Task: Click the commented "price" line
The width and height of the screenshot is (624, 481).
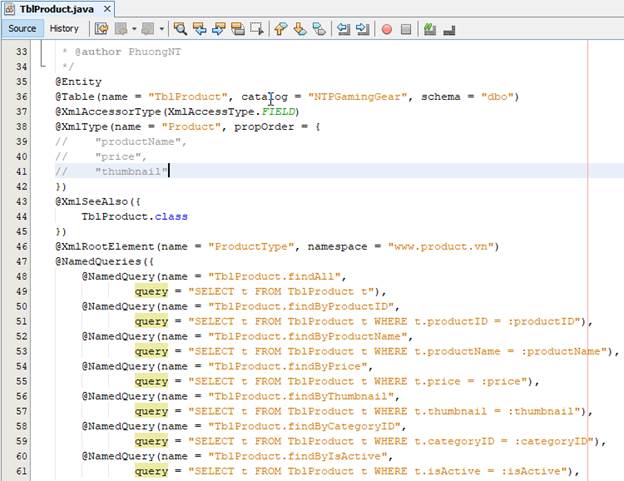Action: coord(101,156)
